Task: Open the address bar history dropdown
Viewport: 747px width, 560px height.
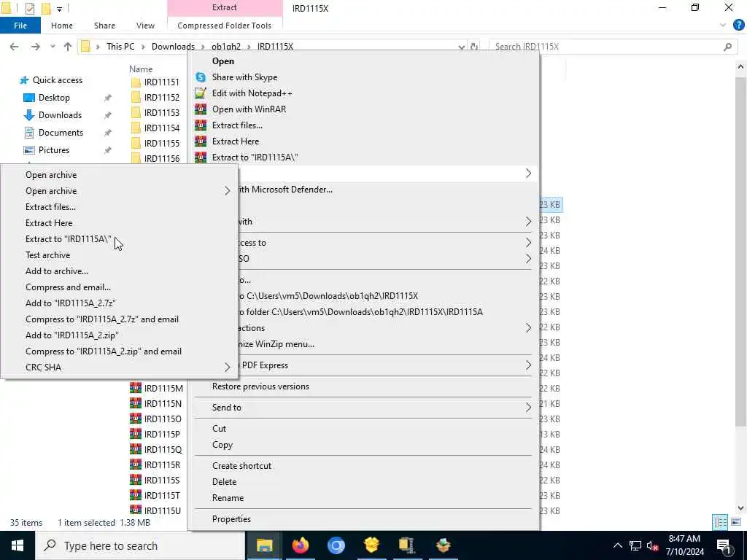Action: pyautogui.click(x=461, y=47)
